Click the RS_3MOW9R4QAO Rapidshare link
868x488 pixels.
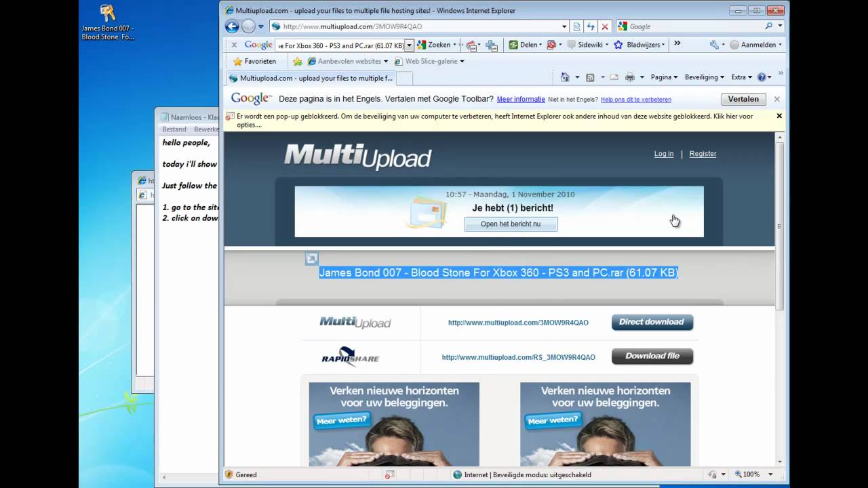click(519, 357)
